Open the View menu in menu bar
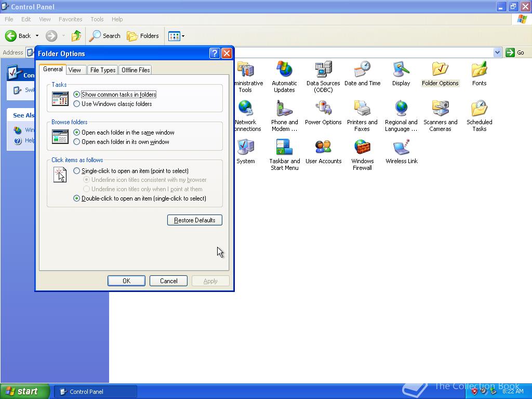This screenshot has height=399, width=532. point(45,19)
